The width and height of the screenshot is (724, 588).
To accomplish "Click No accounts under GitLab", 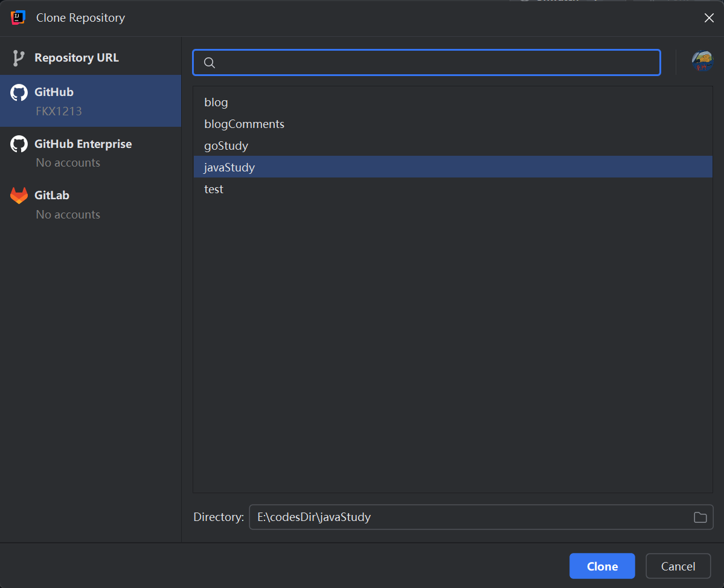I will coord(68,215).
